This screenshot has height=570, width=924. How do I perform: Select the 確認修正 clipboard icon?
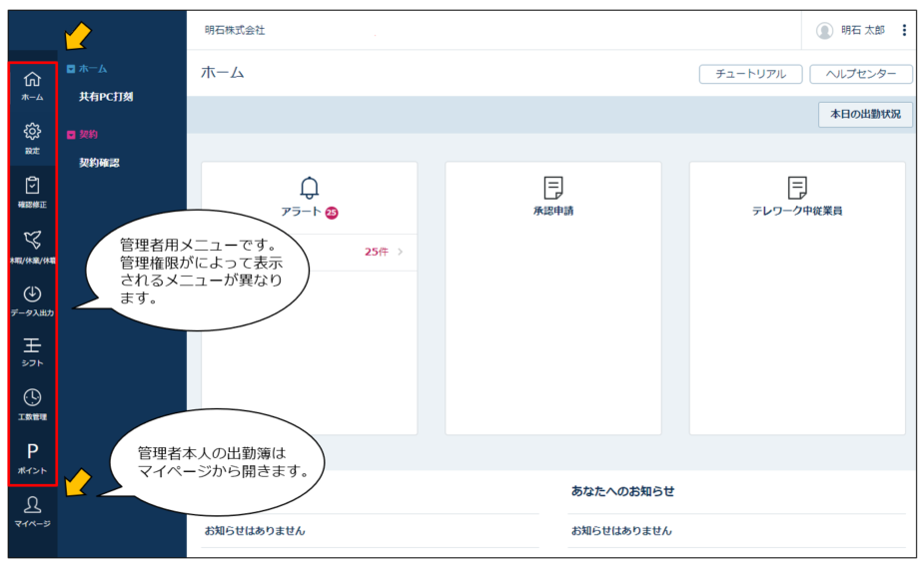32,185
